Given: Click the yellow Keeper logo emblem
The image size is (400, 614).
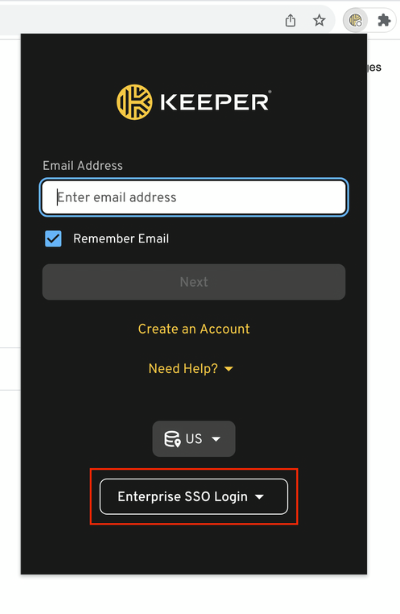Looking at the screenshot, I should pyautogui.click(x=134, y=102).
